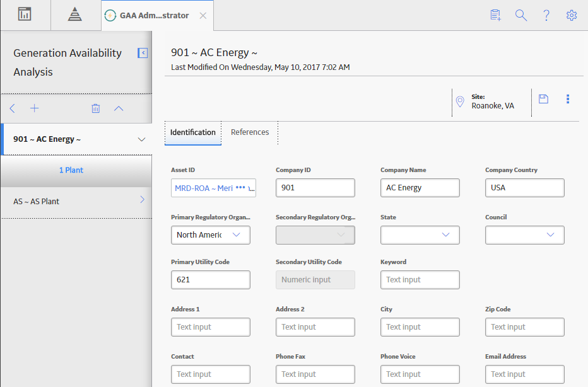The height and width of the screenshot is (387, 588).
Task: Open the help question mark icon
Action: tap(546, 15)
